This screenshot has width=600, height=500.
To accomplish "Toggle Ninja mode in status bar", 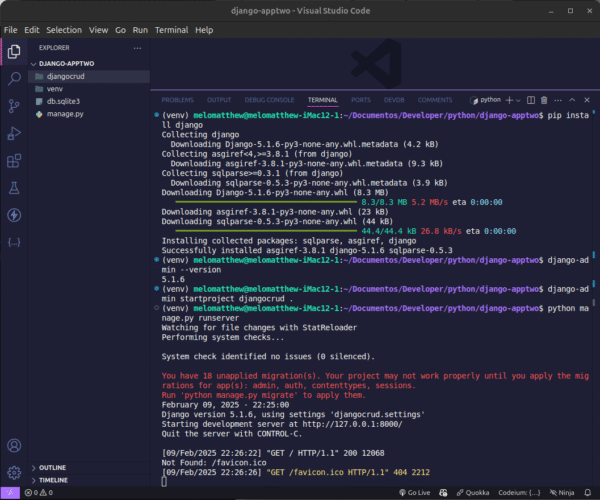I will (562, 493).
